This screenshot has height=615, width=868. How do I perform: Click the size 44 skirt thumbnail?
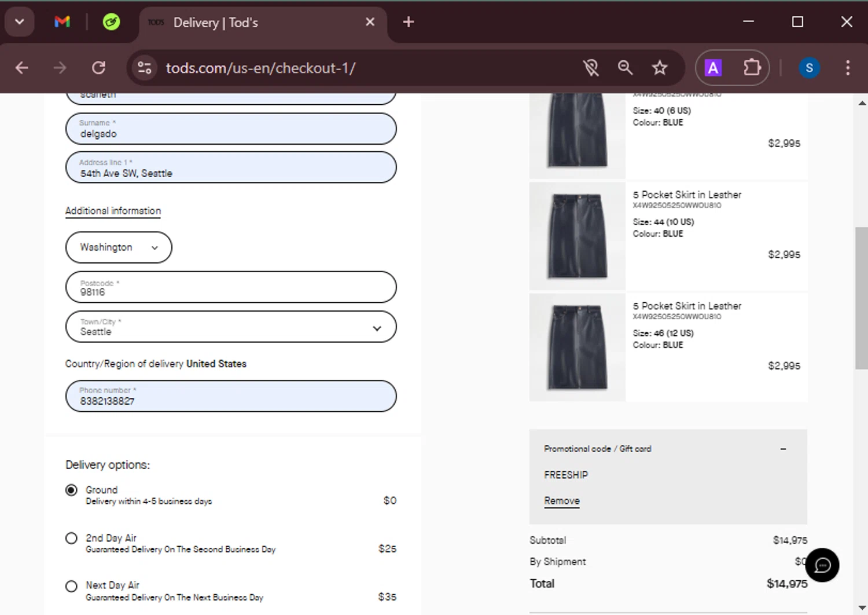pyautogui.click(x=578, y=236)
